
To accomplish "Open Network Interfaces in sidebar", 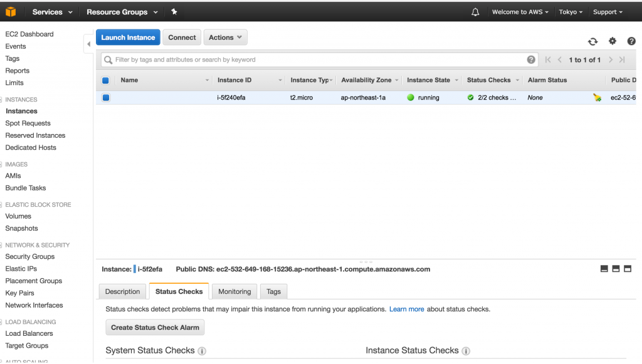I will (34, 305).
